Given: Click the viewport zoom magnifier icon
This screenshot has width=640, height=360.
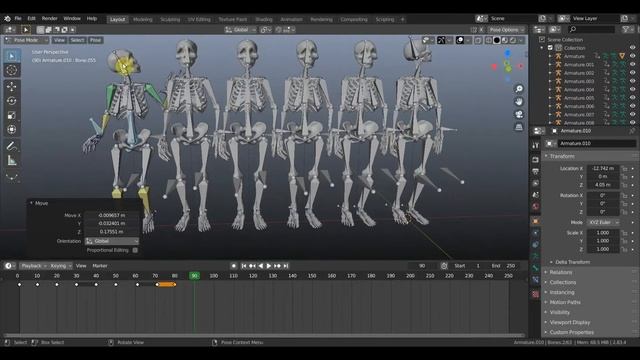Looking at the screenshot, I should (519, 89).
